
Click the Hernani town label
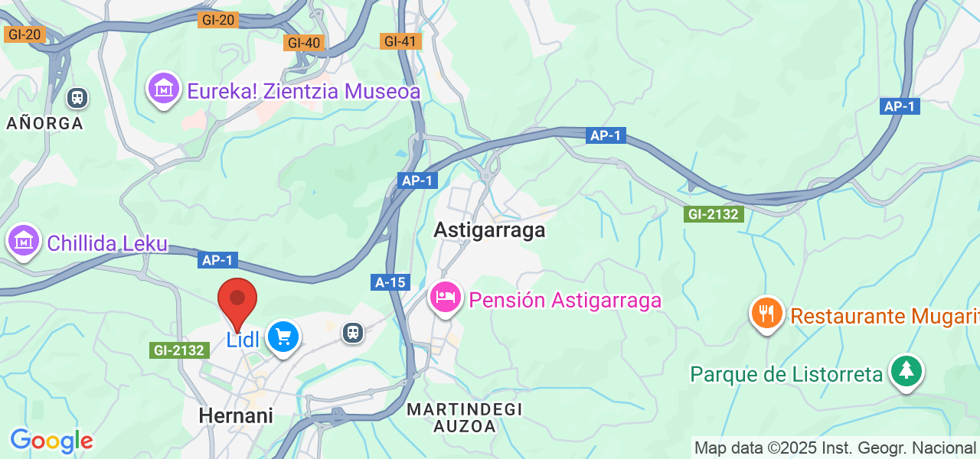pos(236,415)
